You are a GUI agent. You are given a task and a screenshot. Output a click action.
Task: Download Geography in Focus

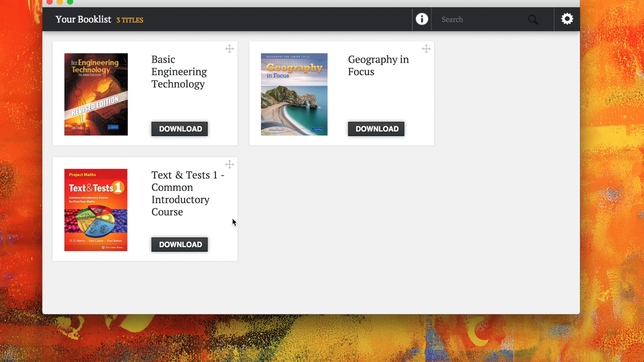coord(376,129)
